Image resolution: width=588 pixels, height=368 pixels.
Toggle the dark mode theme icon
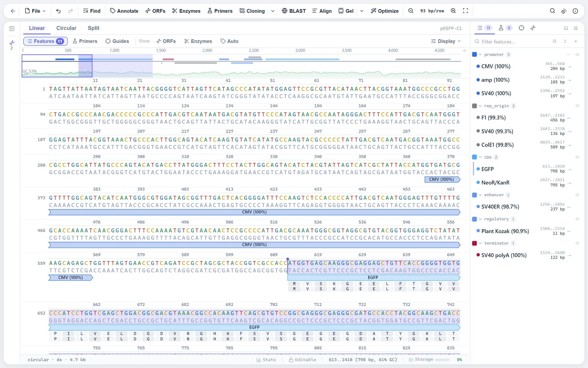click(x=564, y=11)
